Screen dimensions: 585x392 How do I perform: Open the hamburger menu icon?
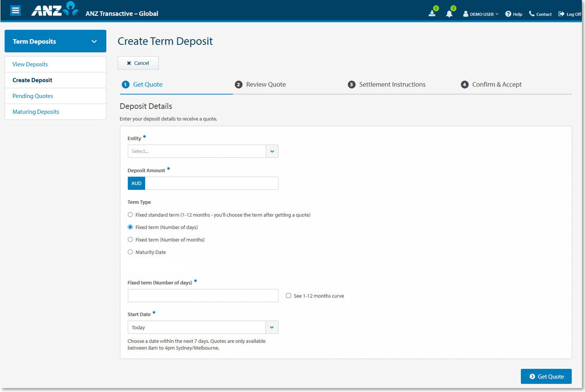pyautogui.click(x=15, y=10)
